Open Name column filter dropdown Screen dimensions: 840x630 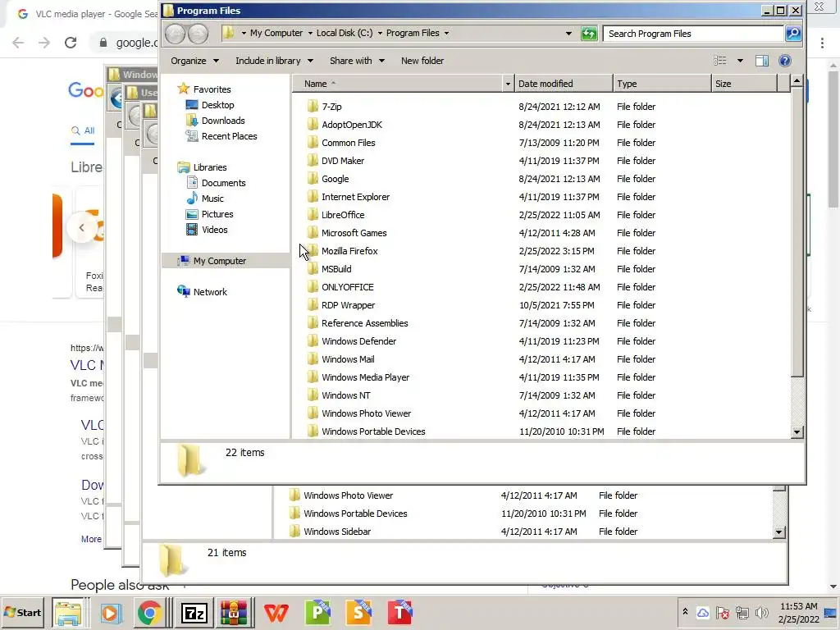pos(507,84)
